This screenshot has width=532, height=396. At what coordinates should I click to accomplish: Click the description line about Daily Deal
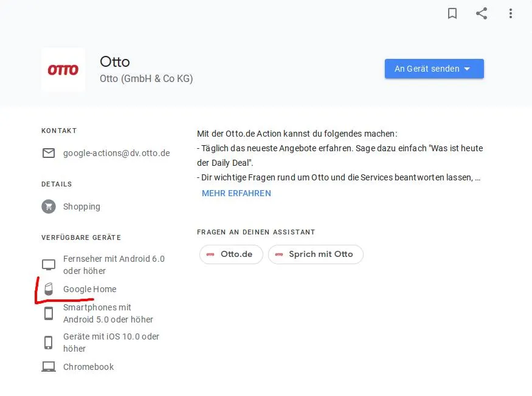[340, 155]
